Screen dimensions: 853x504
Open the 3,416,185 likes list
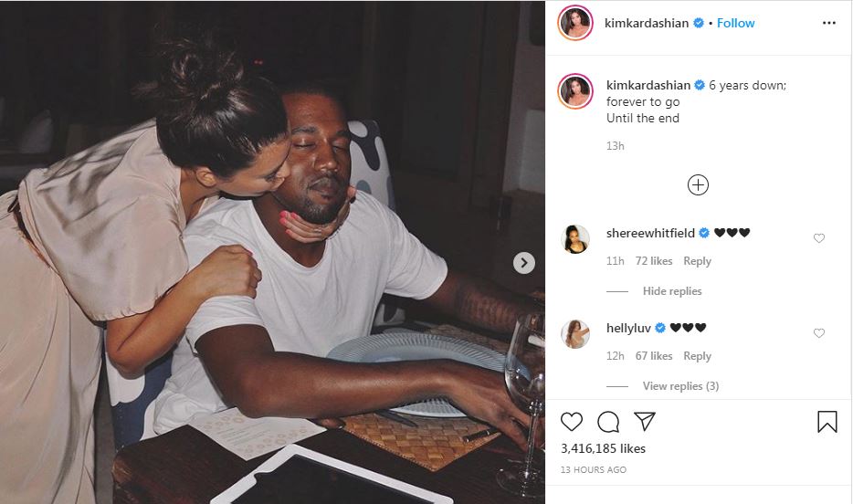click(x=603, y=448)
